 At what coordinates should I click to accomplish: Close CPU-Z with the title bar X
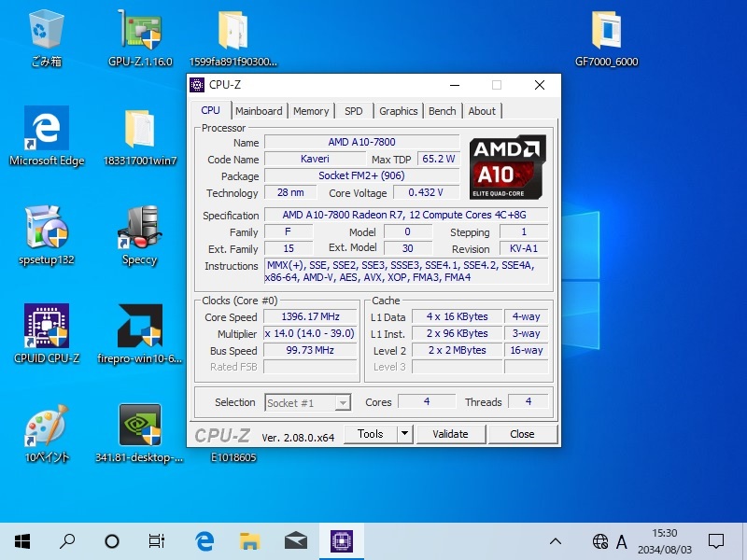pyautogui.click(x=540, y=85)
